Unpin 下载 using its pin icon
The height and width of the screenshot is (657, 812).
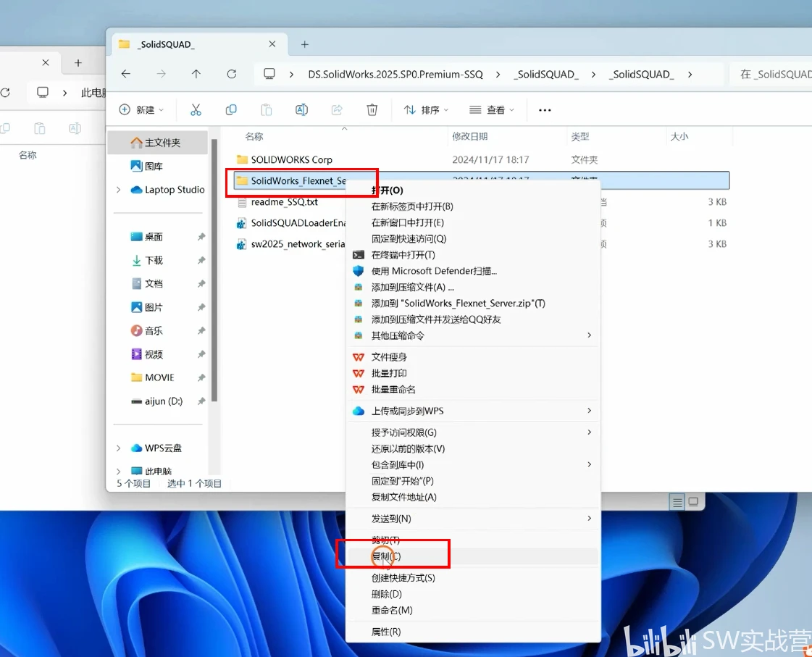[201, 261]
